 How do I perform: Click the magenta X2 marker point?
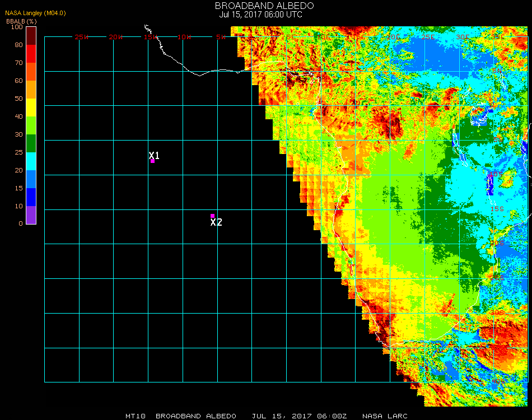212,216
